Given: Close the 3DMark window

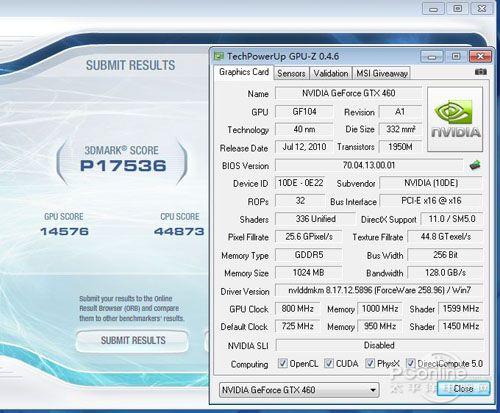Looking at the screenshot, I should [x=482, y=8].
